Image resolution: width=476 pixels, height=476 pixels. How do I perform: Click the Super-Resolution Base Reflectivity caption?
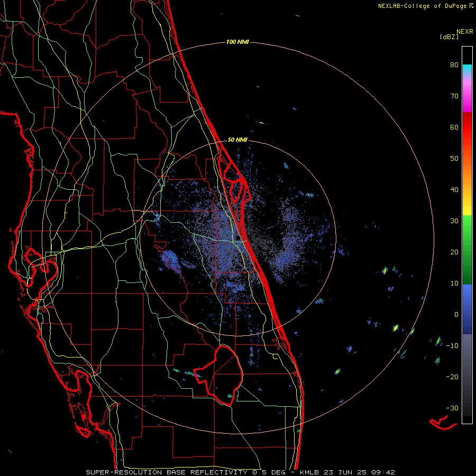tap(240, 472)
